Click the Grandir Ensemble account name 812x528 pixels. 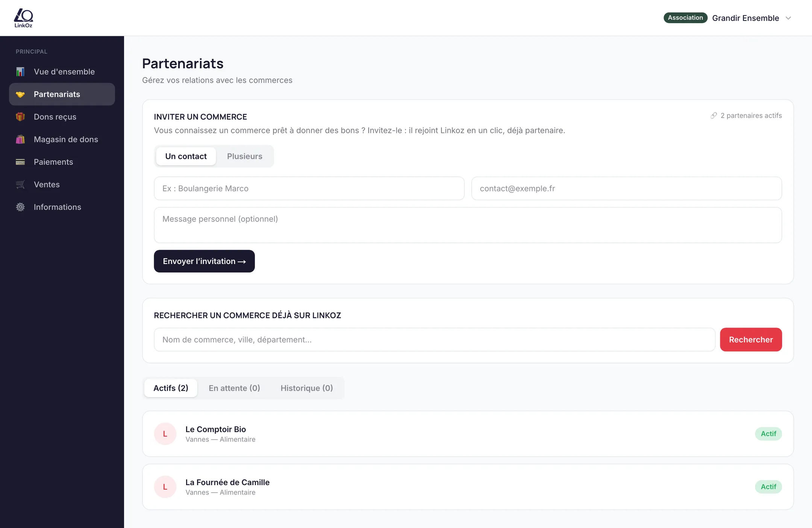click(x=745, y=18)
